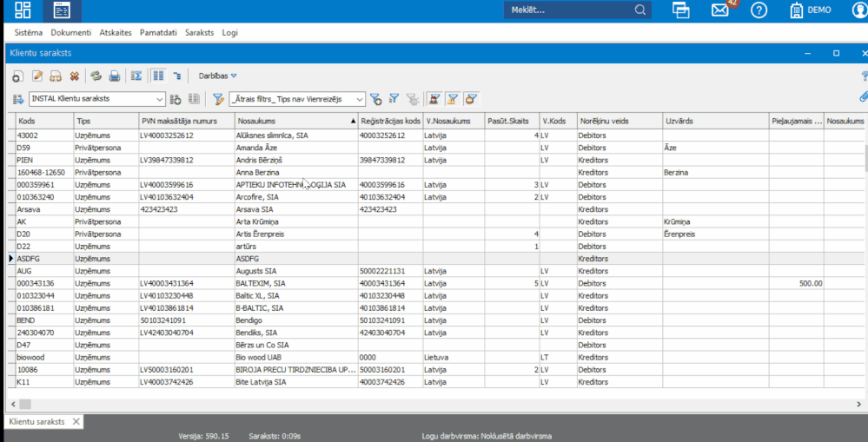Click the edit record pencil icon
This screenshot has height=442, width=868.
tap(37, 76)
